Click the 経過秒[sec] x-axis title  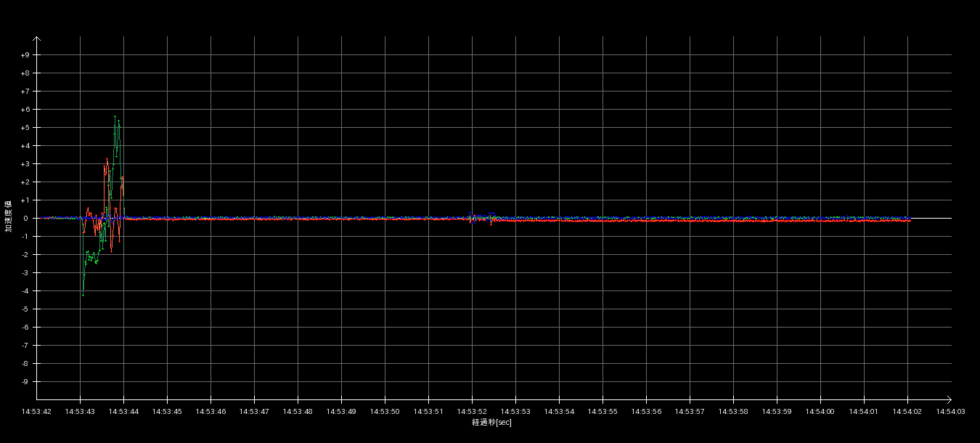491,422
